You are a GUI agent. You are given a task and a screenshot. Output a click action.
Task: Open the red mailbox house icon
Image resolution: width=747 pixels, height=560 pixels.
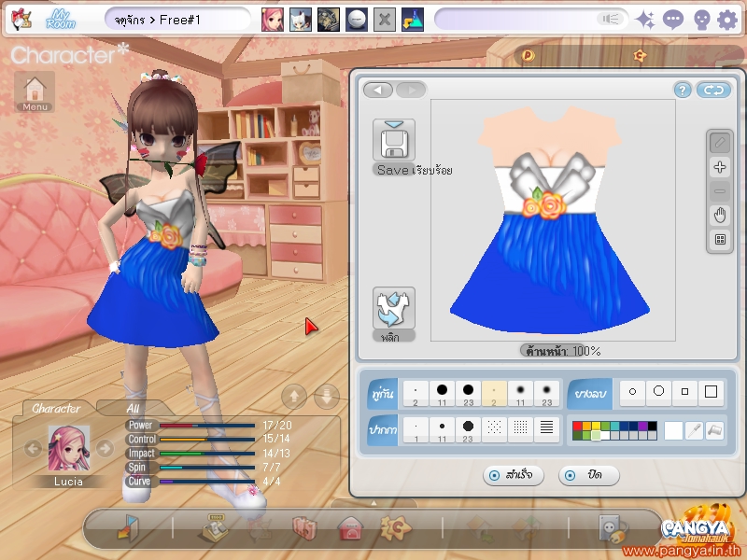(x=350, y=528)
